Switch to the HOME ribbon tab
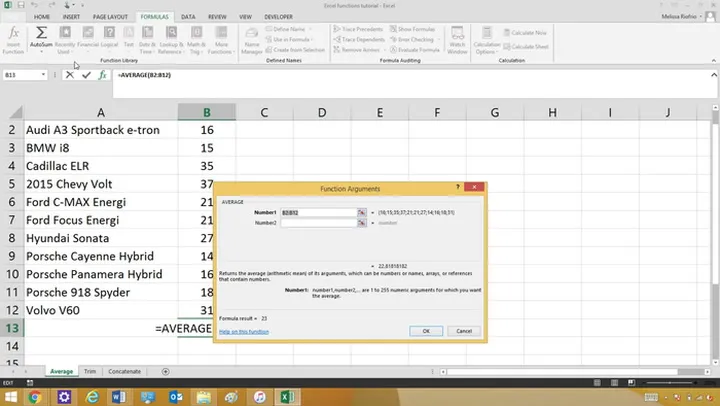720x406 pixels. coord(42,17)
